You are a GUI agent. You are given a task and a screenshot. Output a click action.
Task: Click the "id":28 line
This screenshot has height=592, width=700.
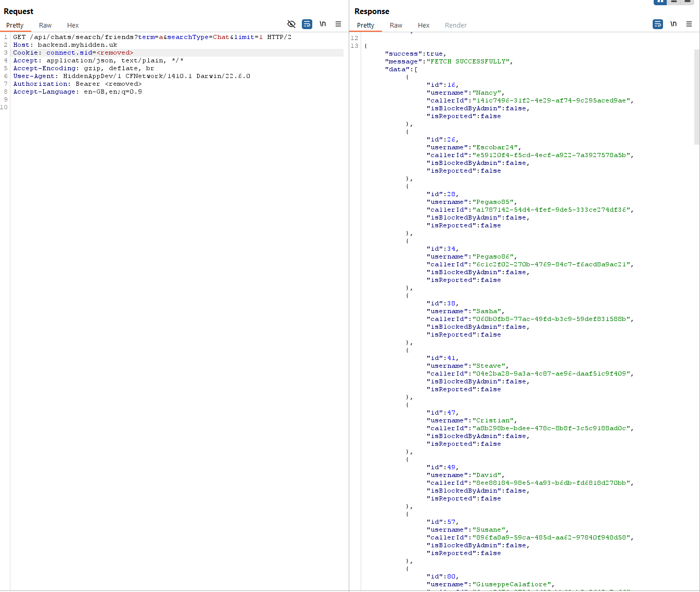(442, 194)
